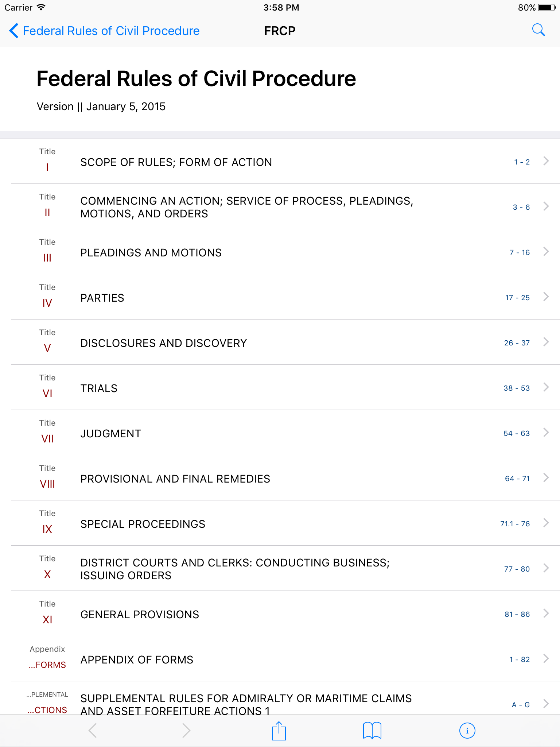The width and height of the screenshot is (560, 747).
Task: Tap the large Federal Rules of Civil Procedure heading
Action: [x=197, y=79]
